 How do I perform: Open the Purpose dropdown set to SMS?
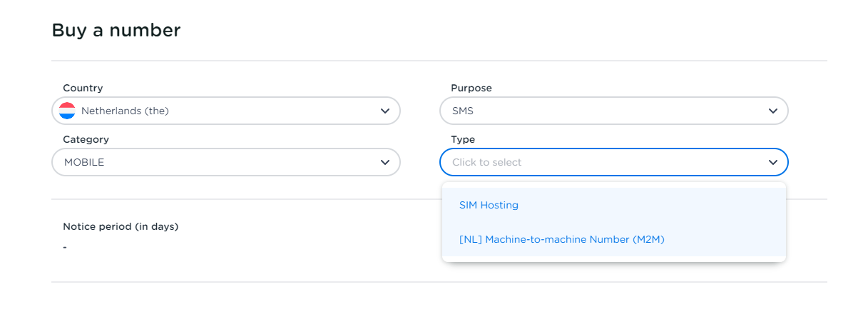[x=606, y=111]
